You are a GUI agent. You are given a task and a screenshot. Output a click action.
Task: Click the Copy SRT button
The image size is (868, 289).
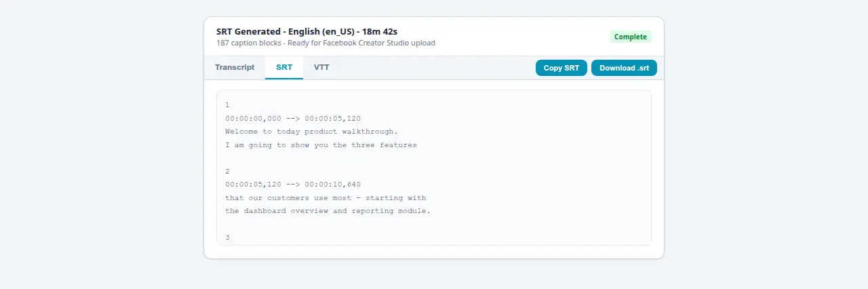pyautogui.click(x=561, y=68)
